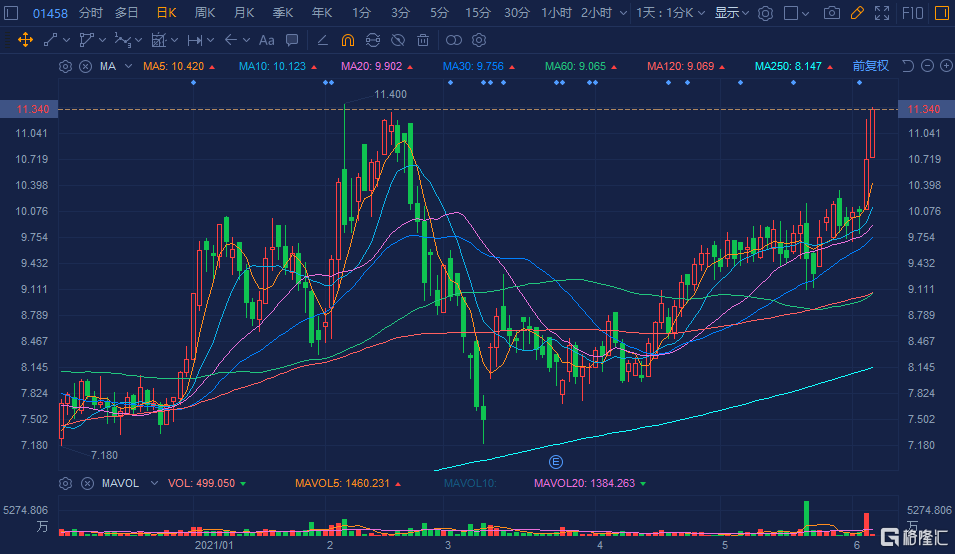Take a chart screenshot with camera icon

click(x=831, y=13)
